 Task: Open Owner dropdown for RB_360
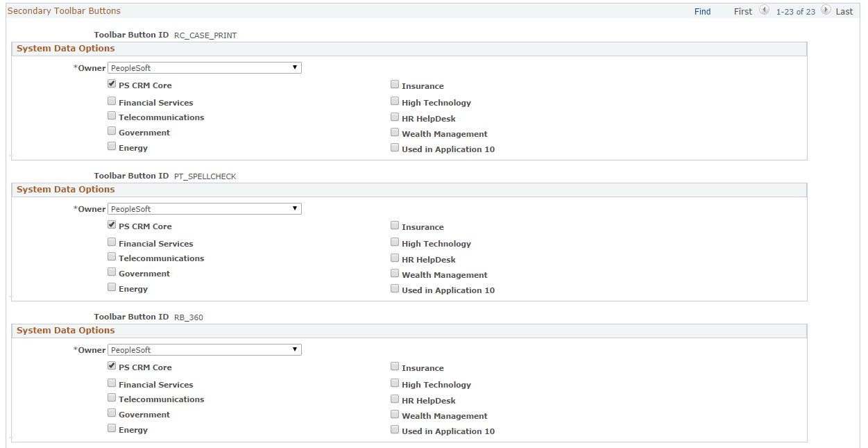point(205,350)
